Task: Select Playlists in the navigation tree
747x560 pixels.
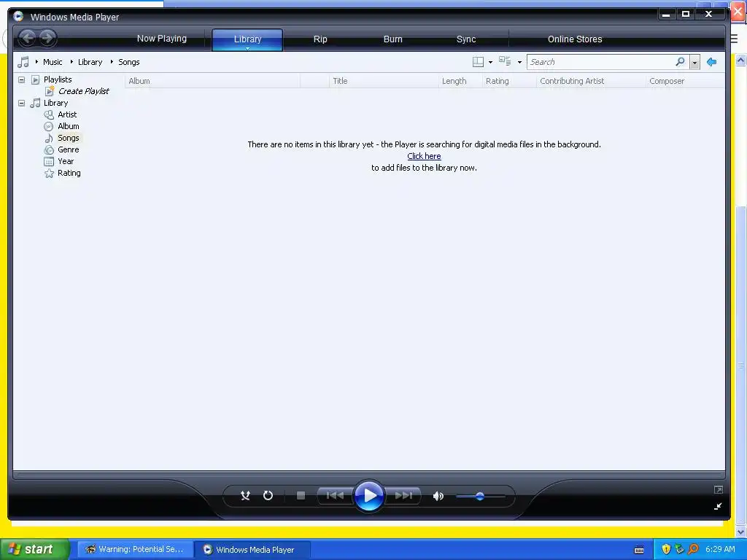Action: 58,79
